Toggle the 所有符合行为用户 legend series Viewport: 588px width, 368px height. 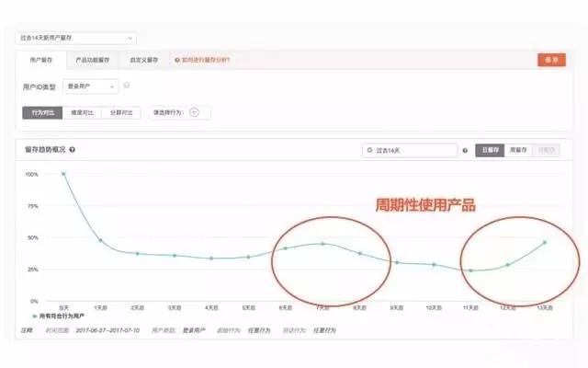pos(58,316)
